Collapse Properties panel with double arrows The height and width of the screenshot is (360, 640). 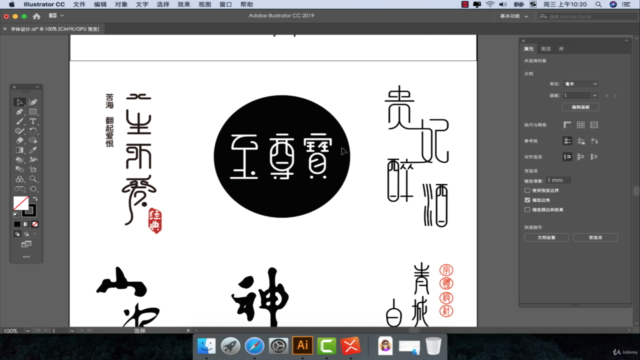point(626,40)
